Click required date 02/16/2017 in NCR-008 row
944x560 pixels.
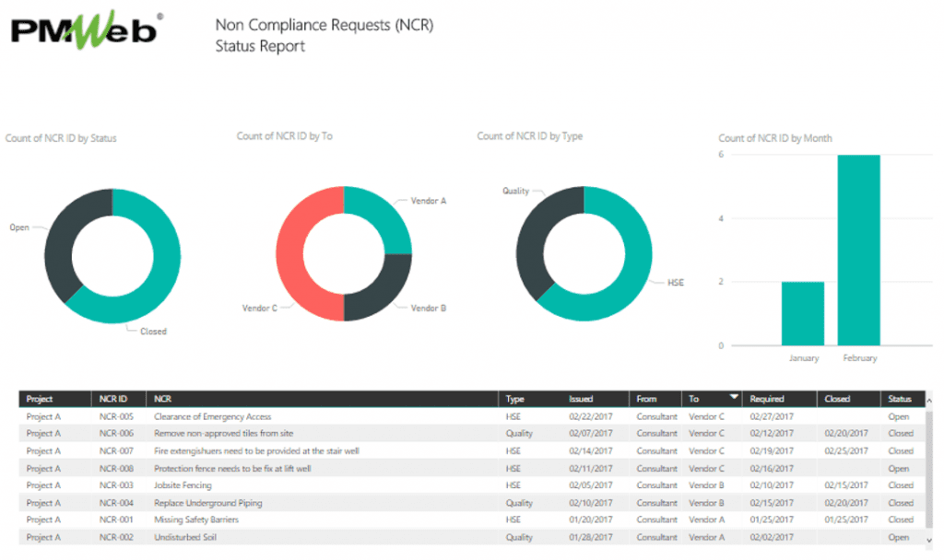click(772, 468)
